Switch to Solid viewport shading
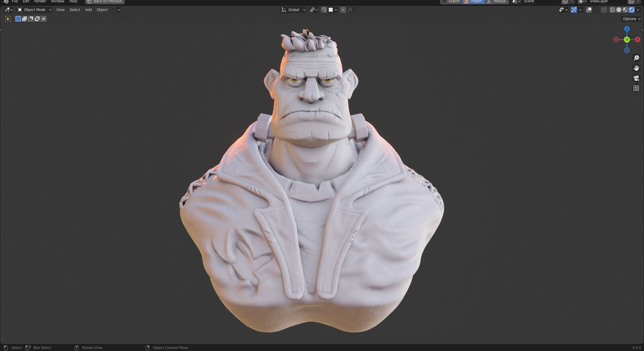This screenshot has height=351, width=644. pyautogui.click(x=619, y=10)
